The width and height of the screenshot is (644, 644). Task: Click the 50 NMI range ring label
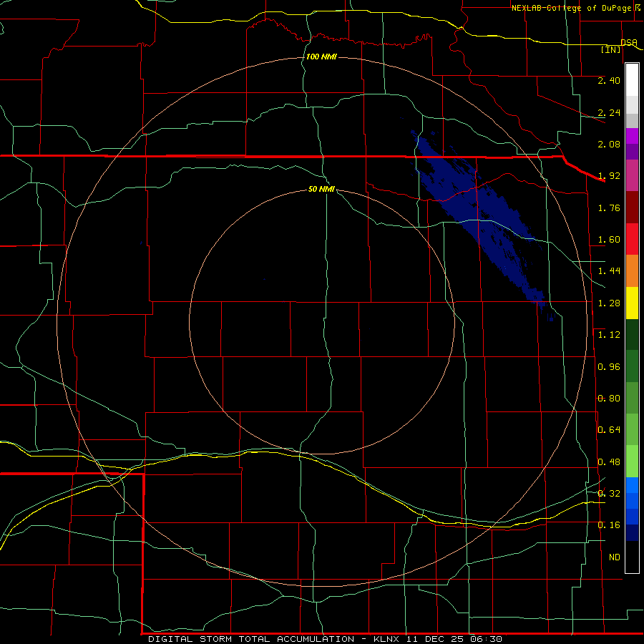[321, 189]
